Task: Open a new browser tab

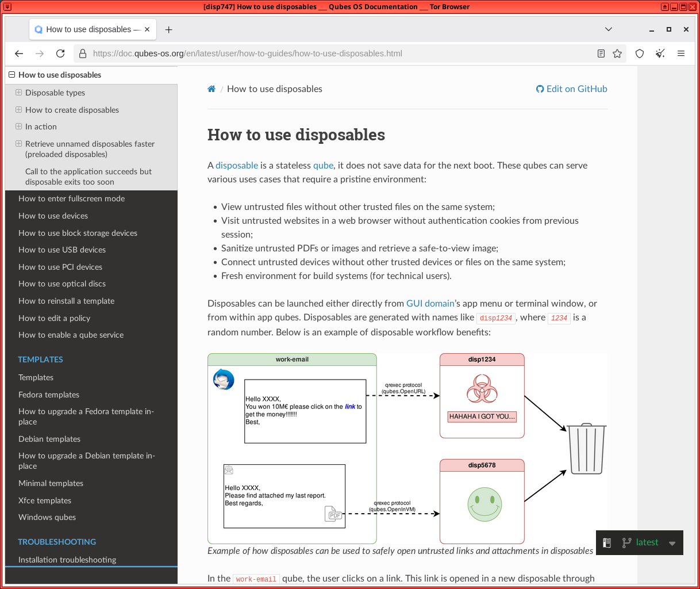Action: (168, 30)
